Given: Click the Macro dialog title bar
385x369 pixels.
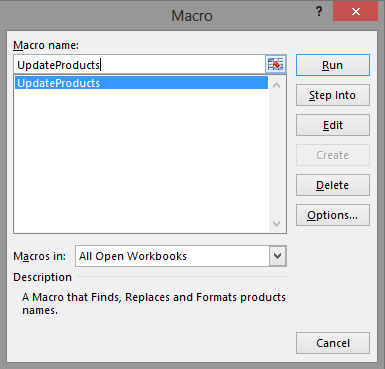Looking at the screenshot, I should pos(192,16).
